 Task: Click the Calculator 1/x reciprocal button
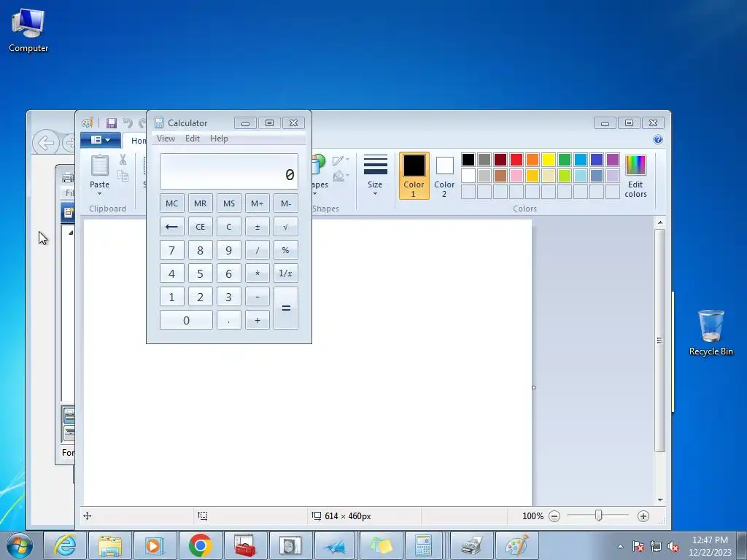(x=286, y=273)
